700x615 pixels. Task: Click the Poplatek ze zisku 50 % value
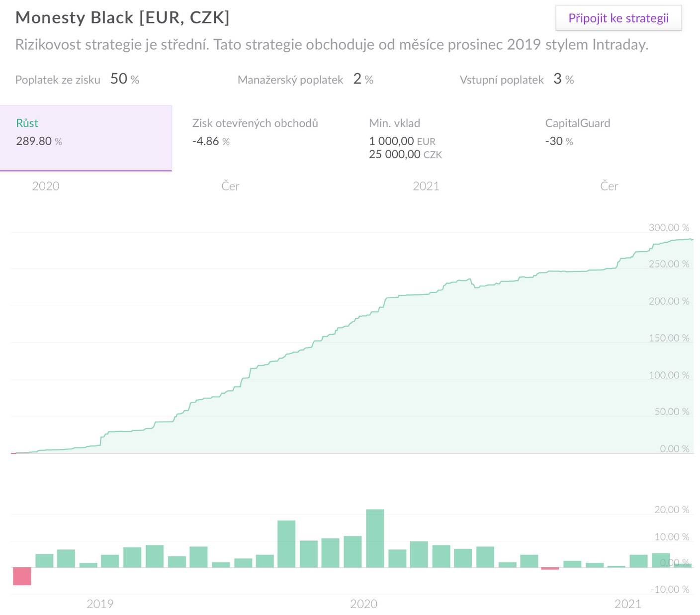(x=77, y=79)
